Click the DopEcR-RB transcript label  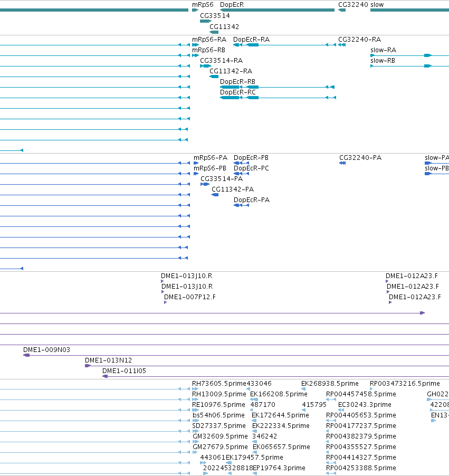coord(237,82)
